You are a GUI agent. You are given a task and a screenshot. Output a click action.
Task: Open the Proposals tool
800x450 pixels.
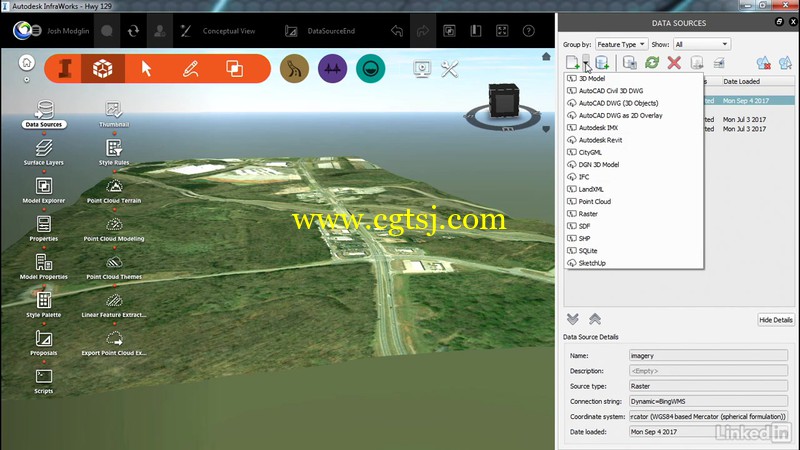44,343
